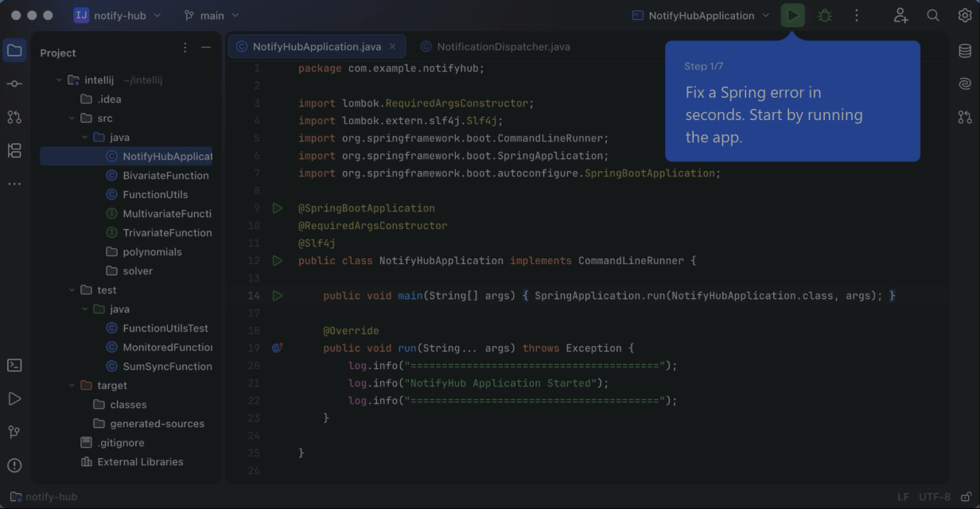
Task: Open the Terminal tool window
Action: tap(14, 365)
